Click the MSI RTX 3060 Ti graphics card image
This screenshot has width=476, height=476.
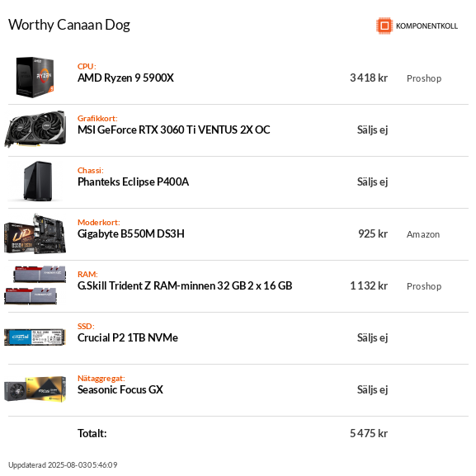coord(35,130)
